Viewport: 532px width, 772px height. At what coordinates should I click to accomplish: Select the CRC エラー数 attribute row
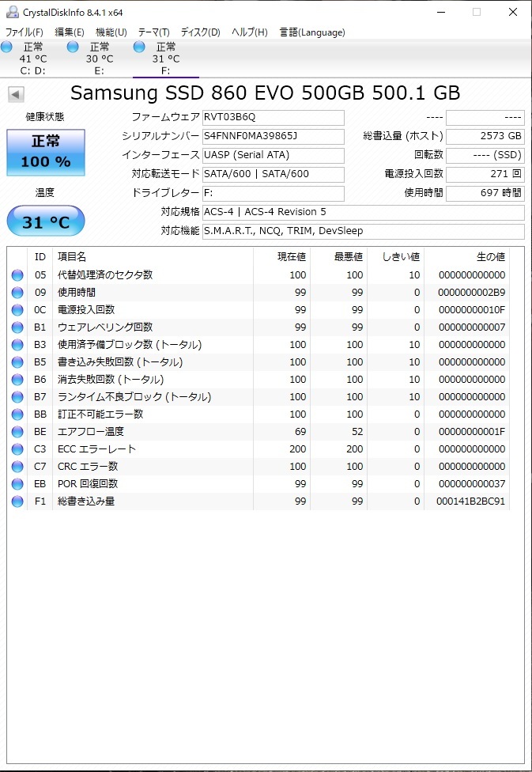tap(258, 467)
